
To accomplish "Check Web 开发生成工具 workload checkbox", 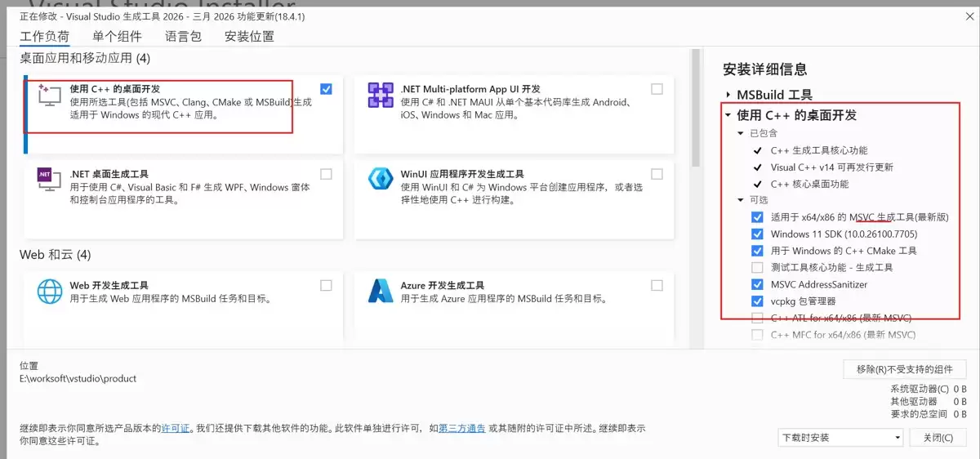I will (327, 285).
